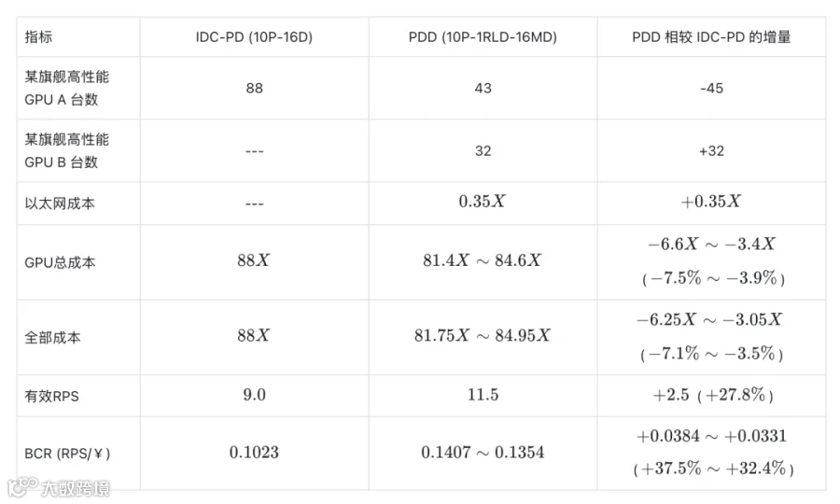Image resolution: width=840 pixels, height=504 pixels.
Task: Click the PDD GPU A value 43
Action: 483,88
